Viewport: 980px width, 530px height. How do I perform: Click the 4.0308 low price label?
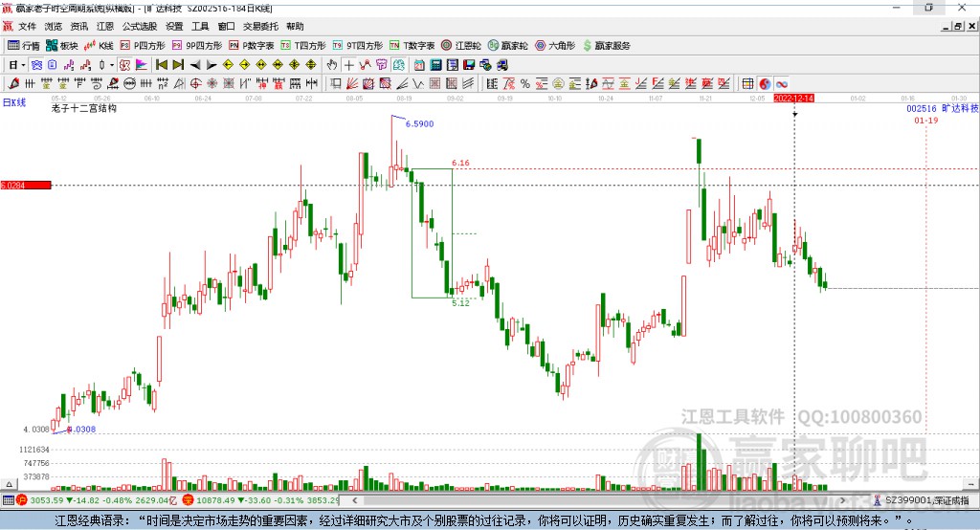82,430
